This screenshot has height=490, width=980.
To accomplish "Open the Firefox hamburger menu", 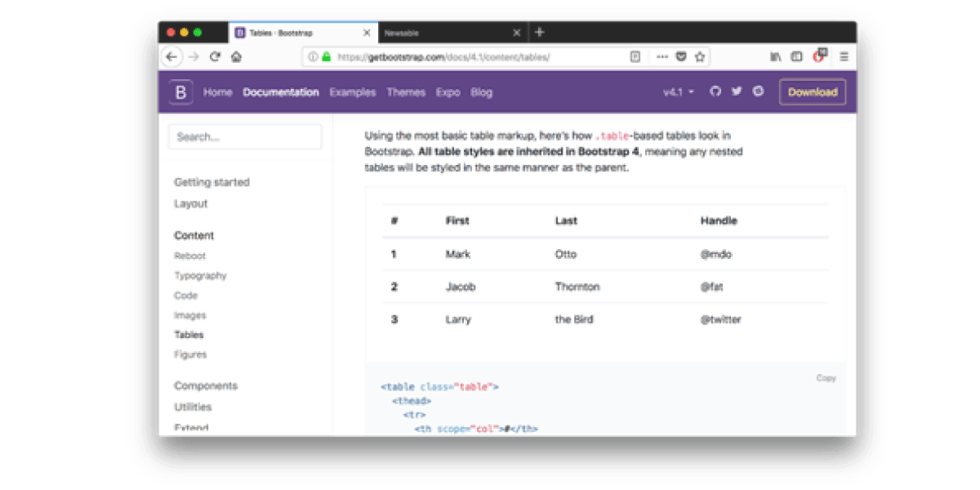I will coord(844,56).
